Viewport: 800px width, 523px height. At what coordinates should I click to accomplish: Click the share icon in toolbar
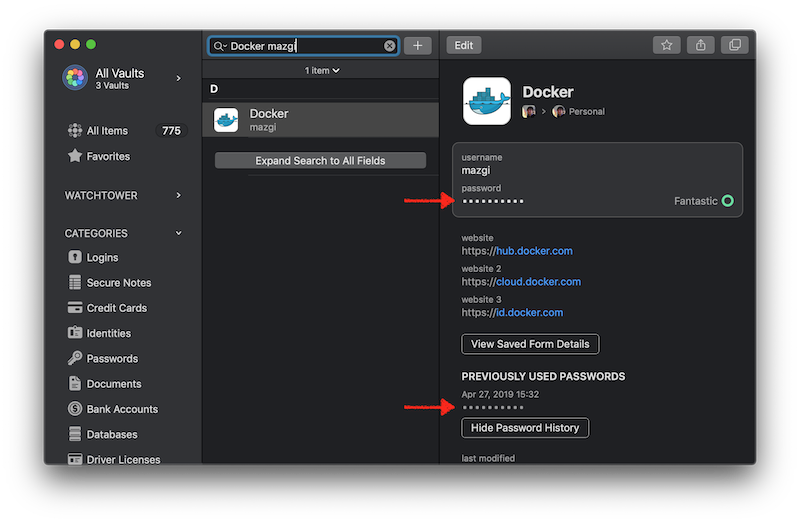701,45
